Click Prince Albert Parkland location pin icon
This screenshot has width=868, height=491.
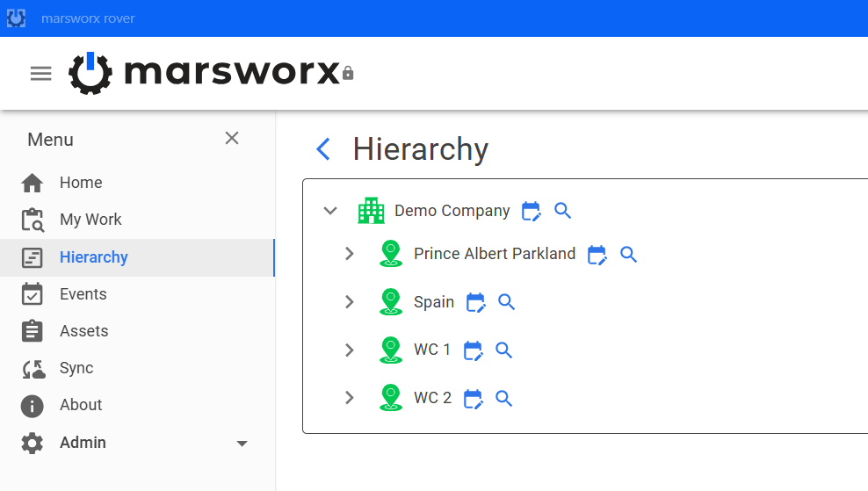click(x=391, y=254)
